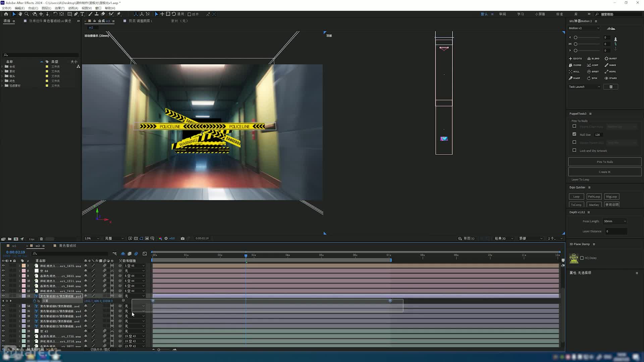644x362 pixels.
Task: Toggle the 对齐 snapping checkbox in toolbar
Action: click(189, 14)
